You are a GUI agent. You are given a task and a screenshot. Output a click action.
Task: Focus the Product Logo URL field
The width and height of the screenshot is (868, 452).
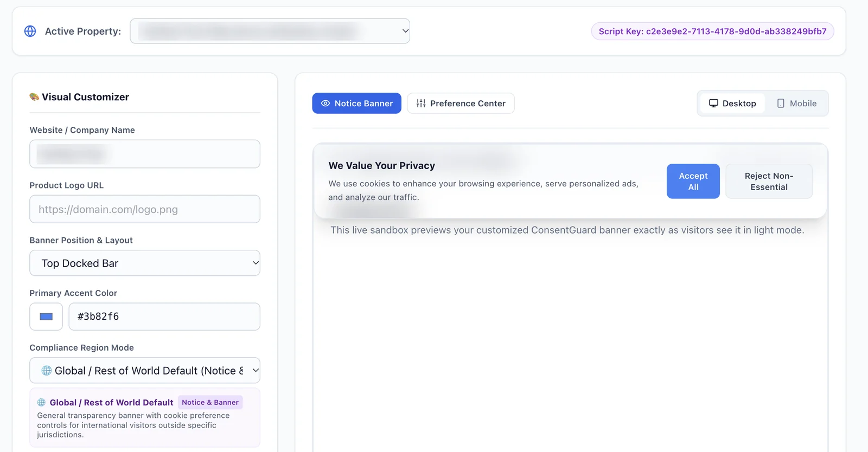145,209
